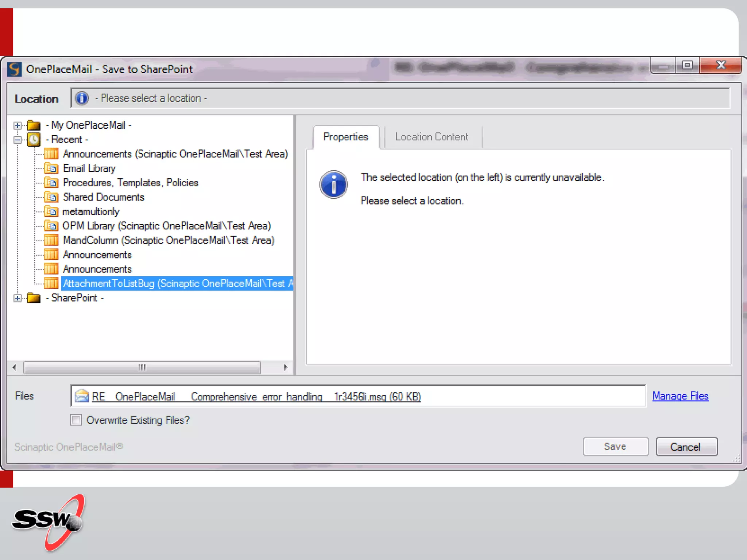Select the Properties tab
The width and height of the screenshot is (747, 560).
click(x=345, y=137)
